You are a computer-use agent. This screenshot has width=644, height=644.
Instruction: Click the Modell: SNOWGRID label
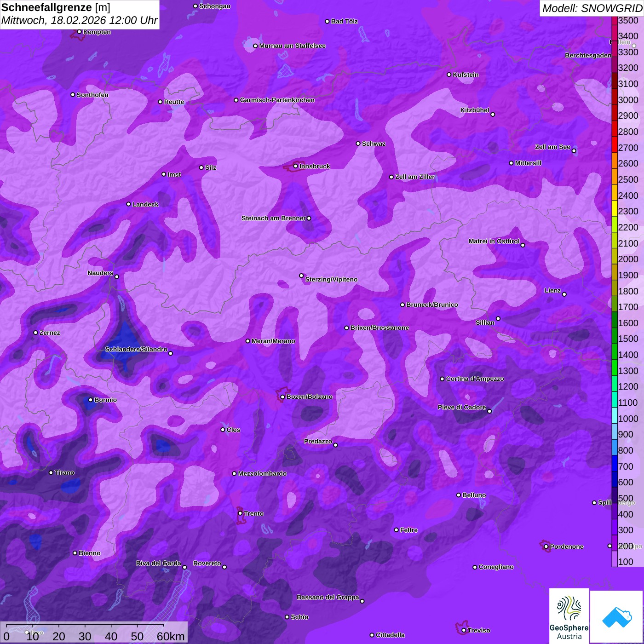tap(592, 8)
